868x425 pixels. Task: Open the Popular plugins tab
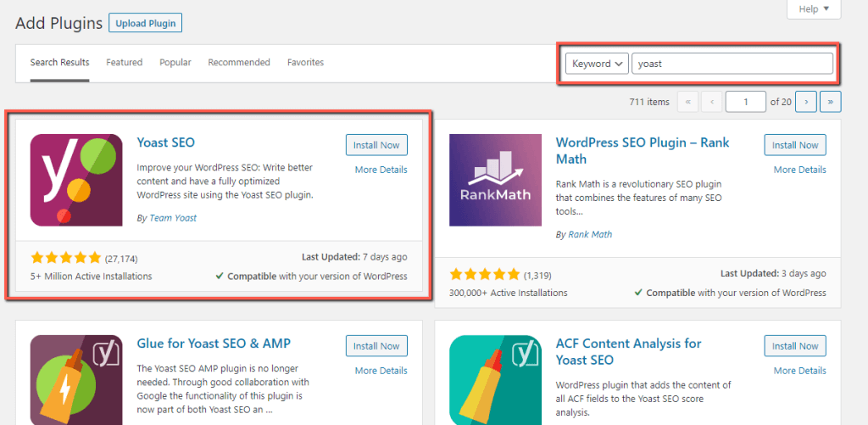(175, 63)
